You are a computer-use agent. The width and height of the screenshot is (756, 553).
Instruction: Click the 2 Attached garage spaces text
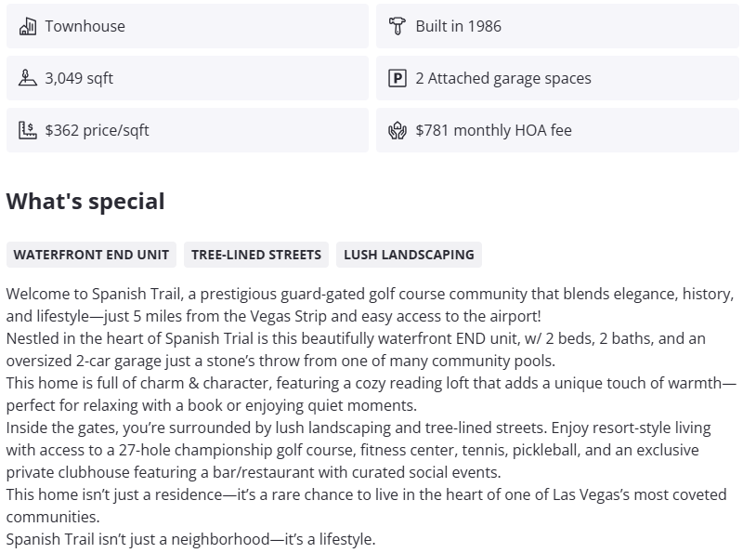[502, 78]
